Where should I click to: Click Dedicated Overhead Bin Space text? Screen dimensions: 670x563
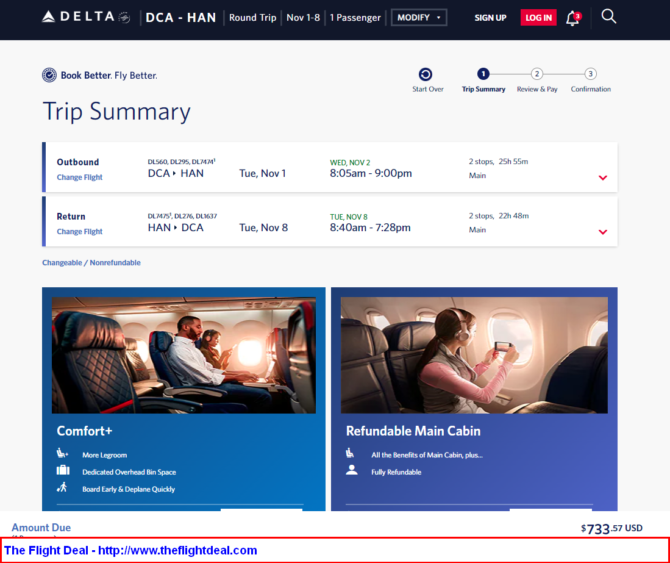coord(129,472)
